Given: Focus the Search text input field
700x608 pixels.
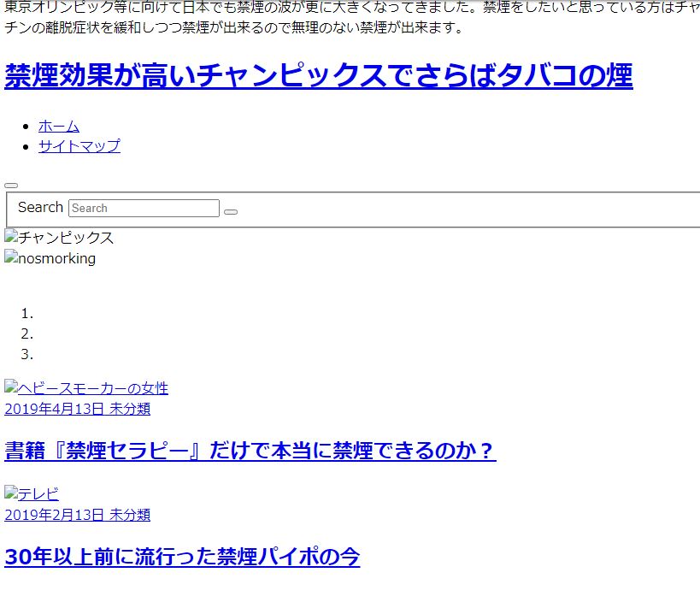Looking at the screenshot, I should (x=144, y=208).
